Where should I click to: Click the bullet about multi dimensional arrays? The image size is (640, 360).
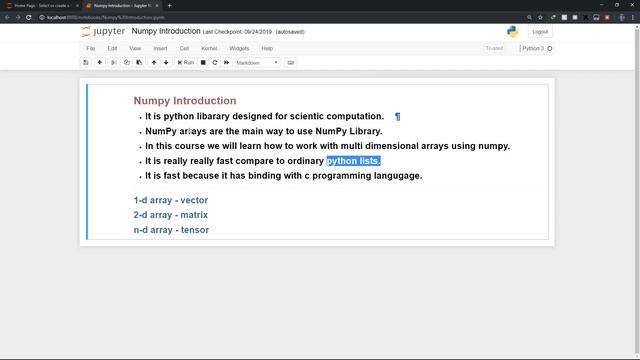tap(328, 146)
